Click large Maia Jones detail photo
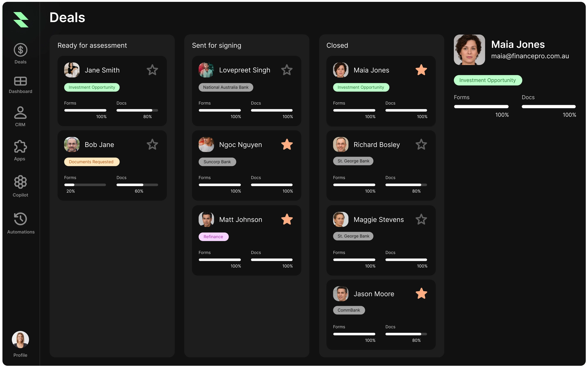The image size is (588, 368). click(x=469, y=50)
